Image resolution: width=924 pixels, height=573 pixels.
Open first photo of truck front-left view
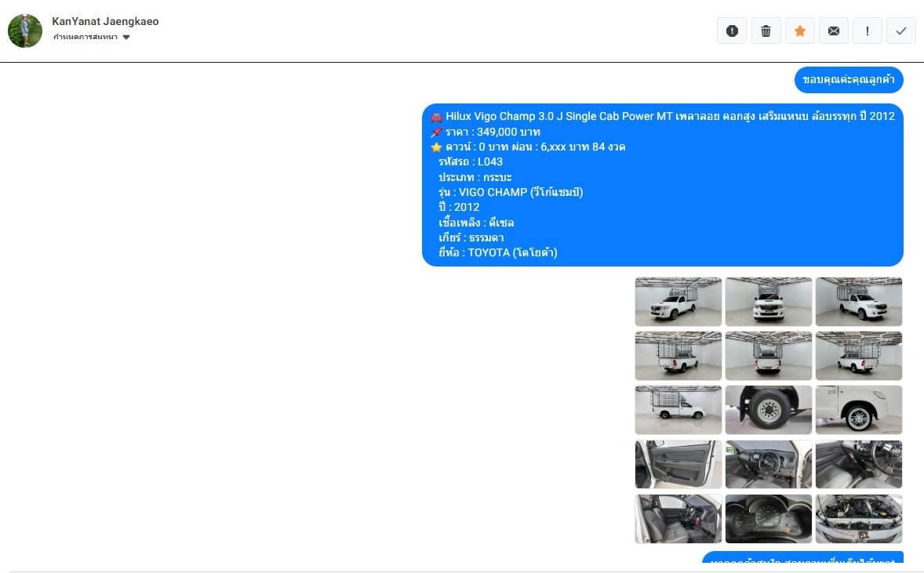point(678,302)
